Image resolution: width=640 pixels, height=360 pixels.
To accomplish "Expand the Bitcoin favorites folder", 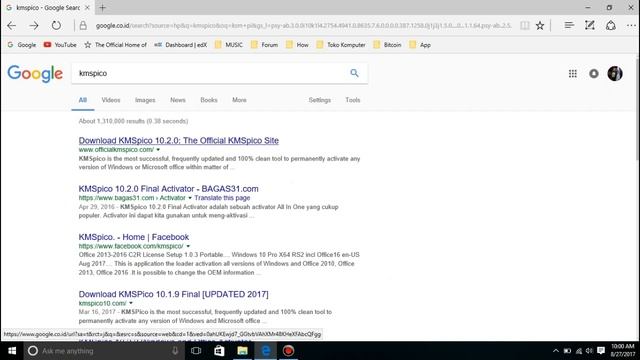I will [387, 45].
